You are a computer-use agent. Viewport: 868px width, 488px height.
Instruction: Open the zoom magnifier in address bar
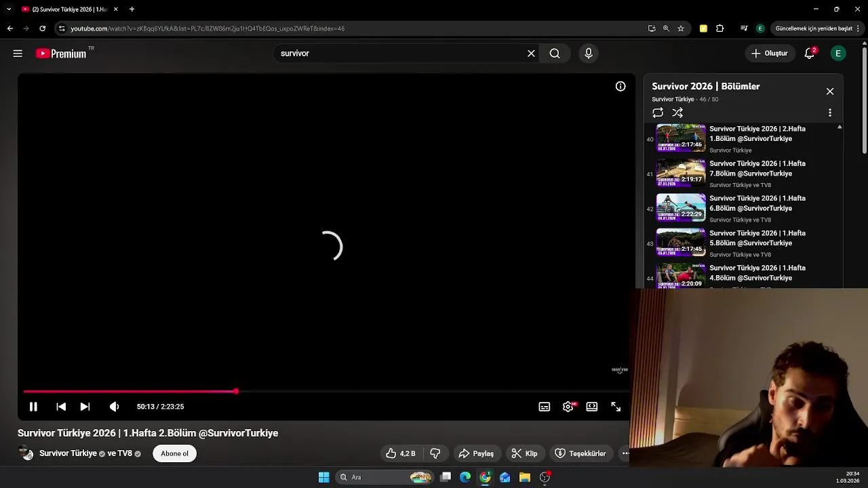click(x=666, y=28)
